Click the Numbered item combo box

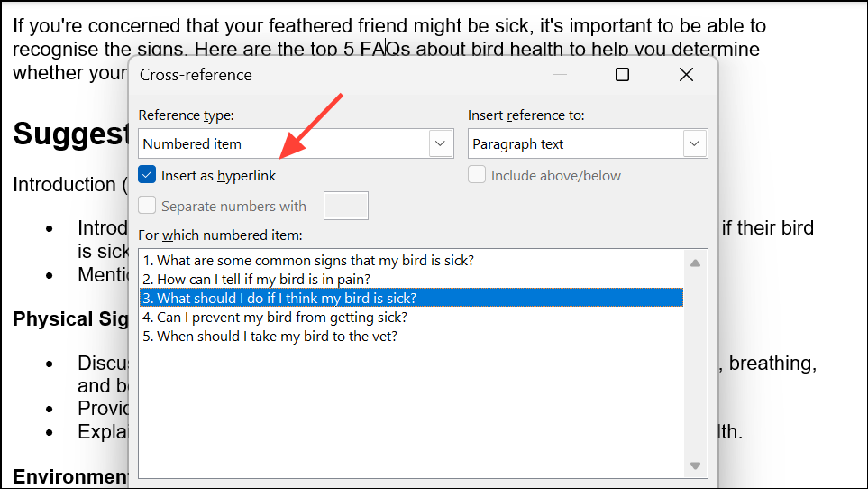(284, 143)
